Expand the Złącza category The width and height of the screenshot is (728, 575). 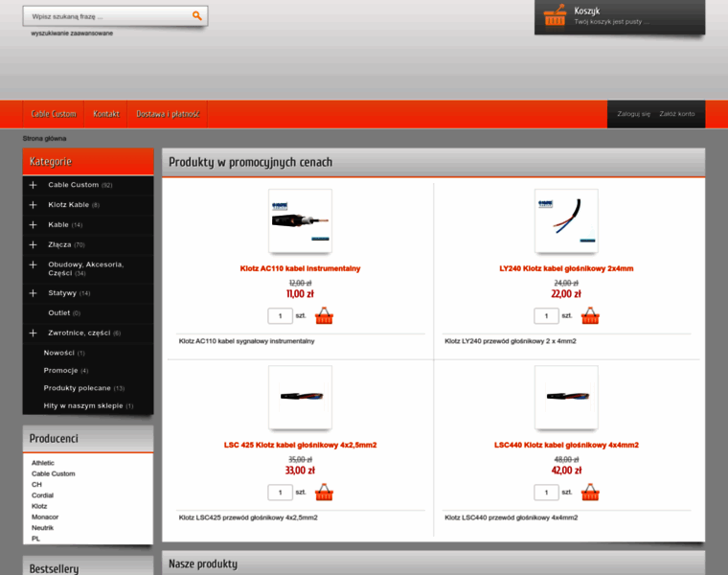(x=33, y=244)
